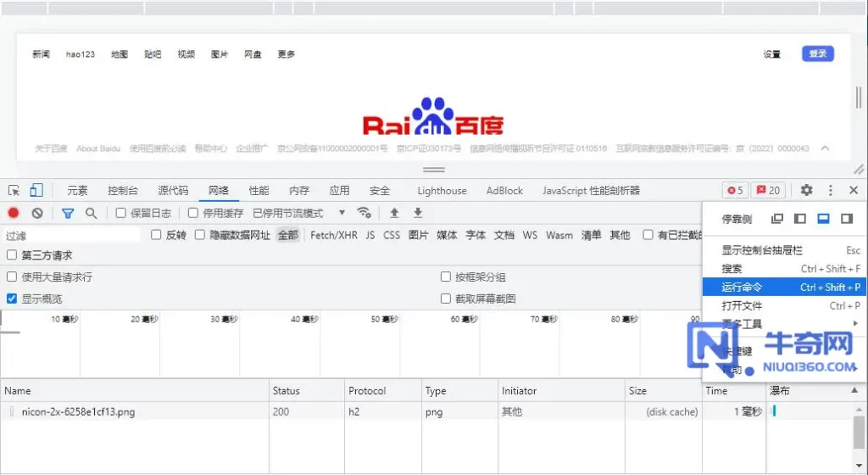Open the 内存 tab

(299, 191)
